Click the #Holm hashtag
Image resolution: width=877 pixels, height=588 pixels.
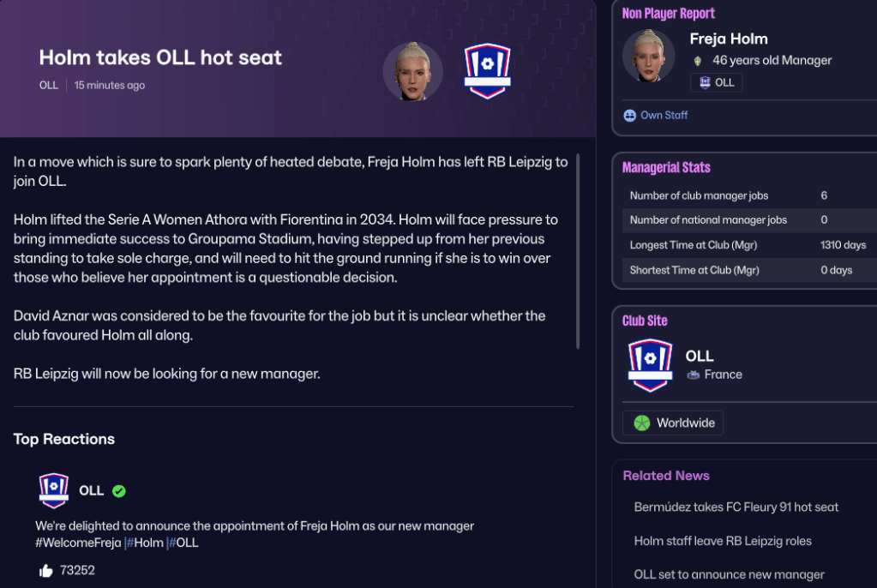click(x=147, y=543)
